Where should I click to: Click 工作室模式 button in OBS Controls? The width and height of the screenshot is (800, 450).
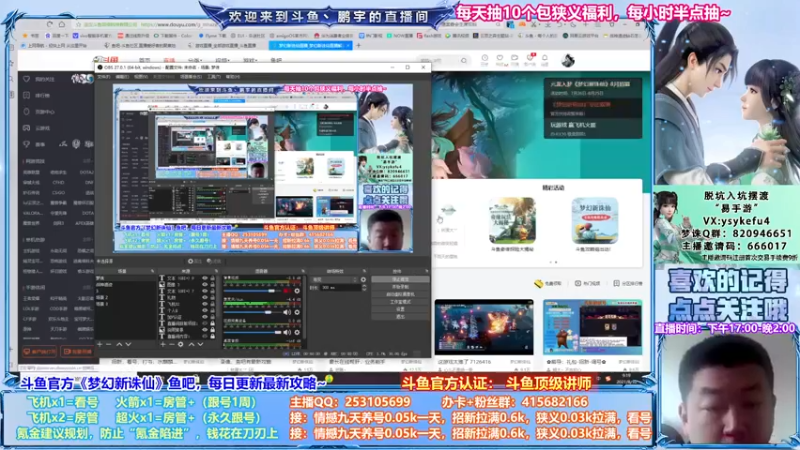point(400,302)
